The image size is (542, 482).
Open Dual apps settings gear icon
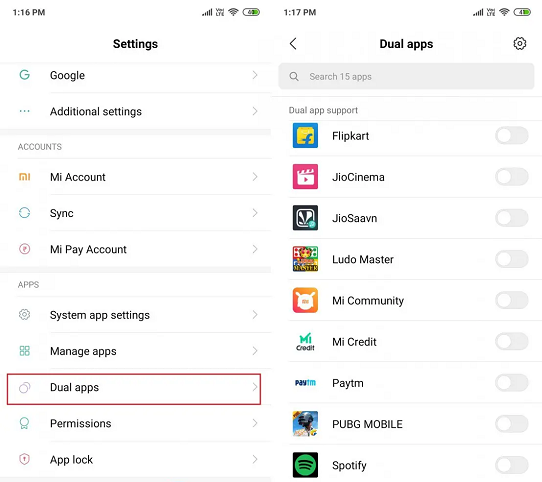tap(520, 44)
